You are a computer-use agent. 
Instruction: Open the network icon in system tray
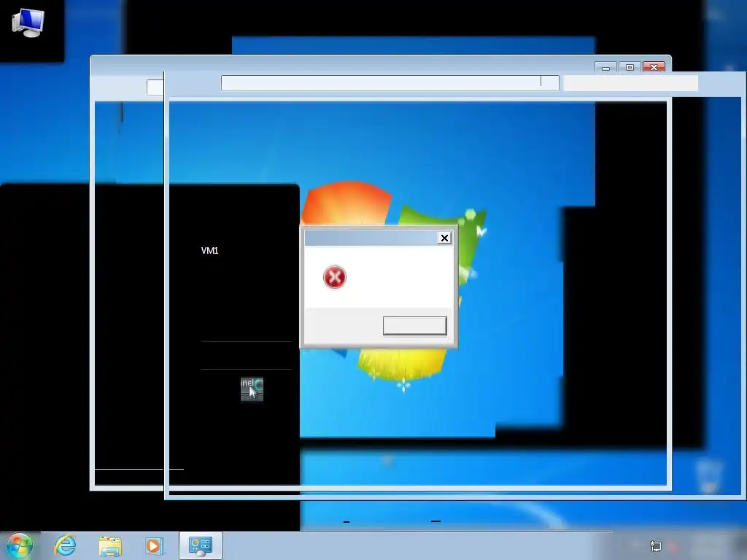(x=656, y=546)
